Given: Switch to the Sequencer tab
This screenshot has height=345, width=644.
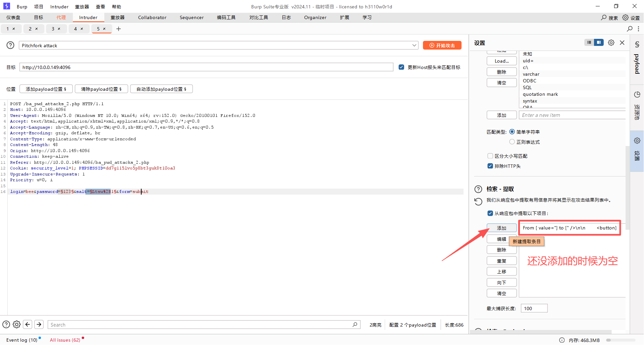Looking at the screenshot, I should click(x=192, y=17).
